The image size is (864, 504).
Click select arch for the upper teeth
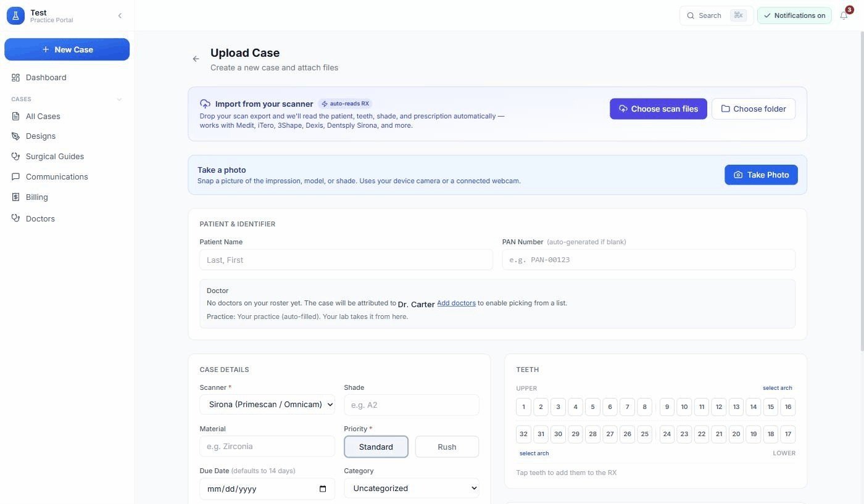pyautogui.click(x=777, y=388)
